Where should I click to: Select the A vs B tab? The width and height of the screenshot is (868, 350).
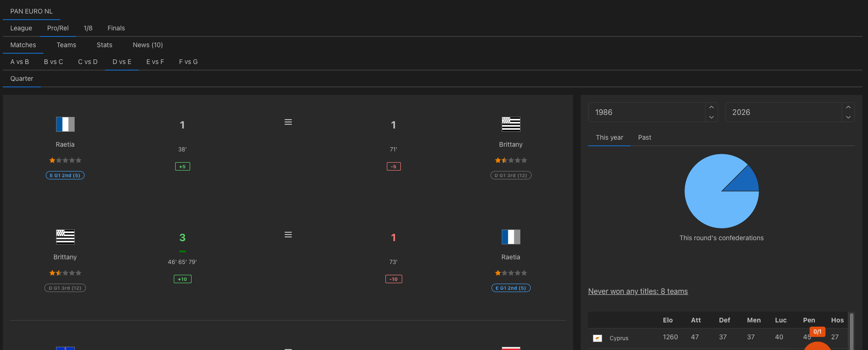tap(20, 62)
